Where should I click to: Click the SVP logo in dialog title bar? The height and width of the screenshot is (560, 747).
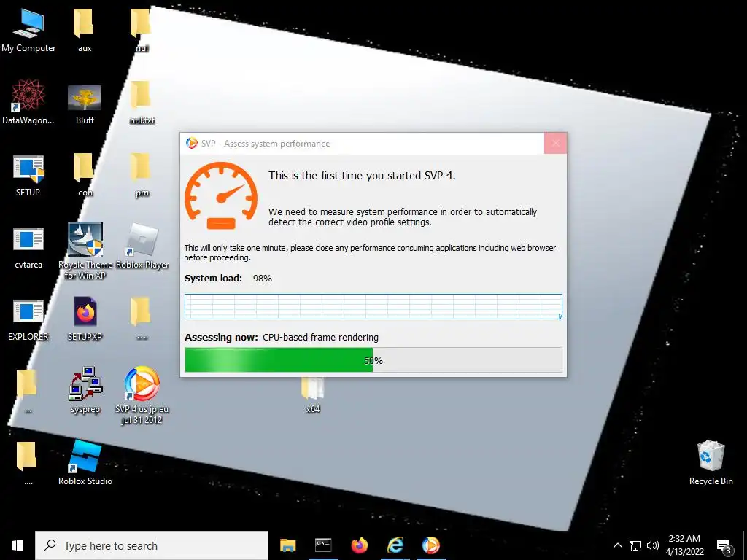(192, 143)
